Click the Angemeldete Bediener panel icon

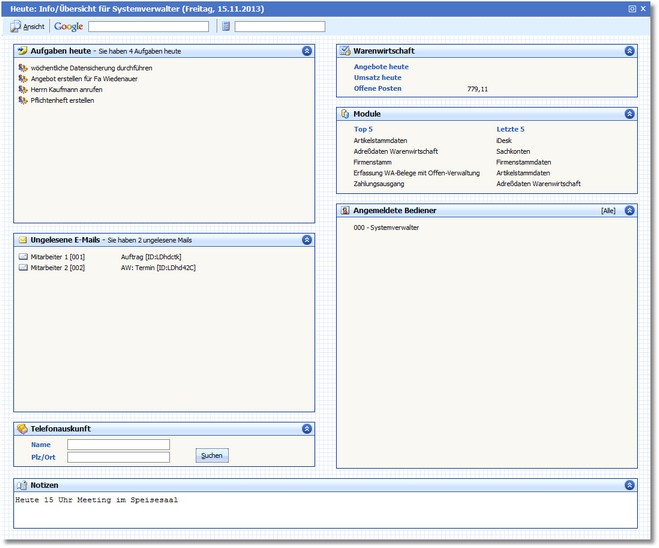tap(345, 211)
